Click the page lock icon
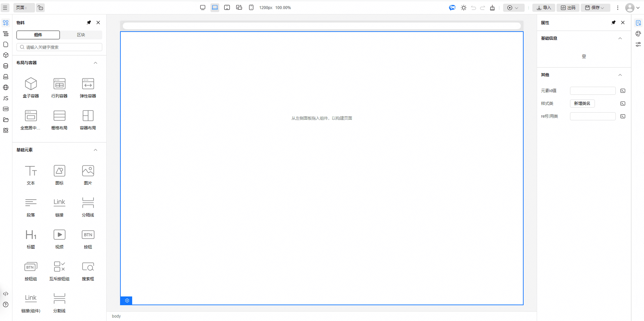 tap(40, 8)
